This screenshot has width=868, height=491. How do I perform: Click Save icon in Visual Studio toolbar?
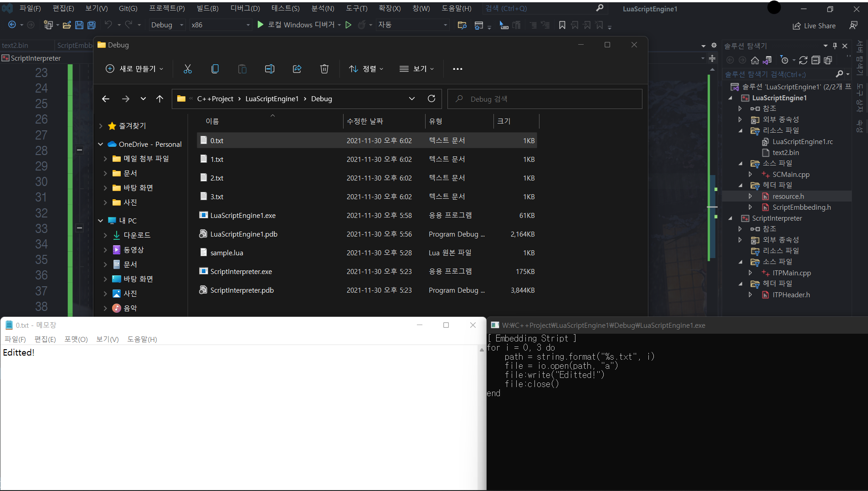(79, 25)
